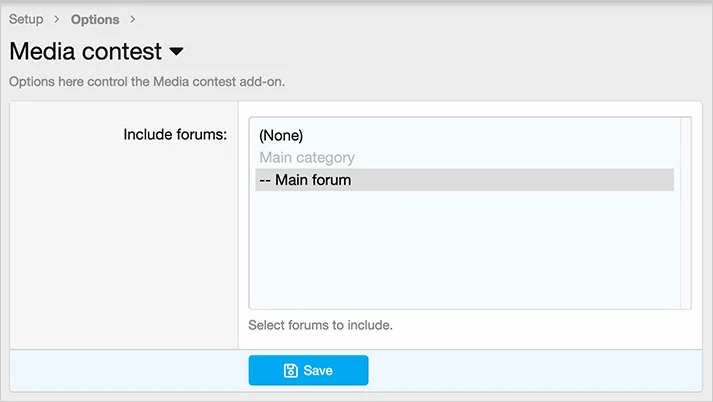
Task: Click the forum list vertical scrollbar
Action: click(x=686, y=212)
